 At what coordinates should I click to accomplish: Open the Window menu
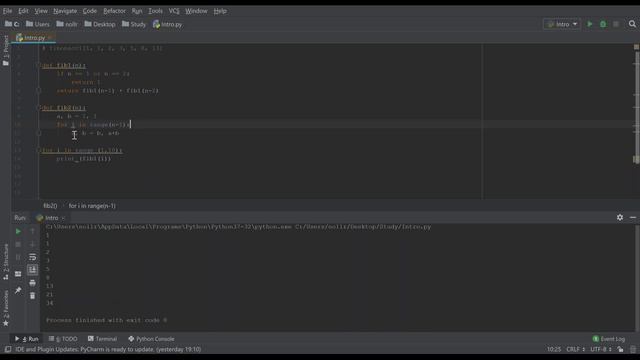click(x=196, y=11)
